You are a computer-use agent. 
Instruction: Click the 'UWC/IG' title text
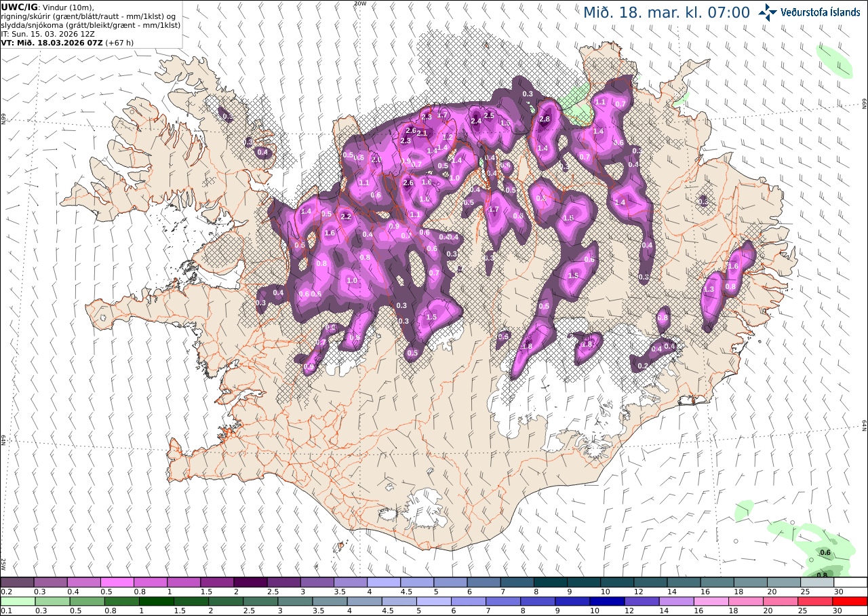[20, 7]
